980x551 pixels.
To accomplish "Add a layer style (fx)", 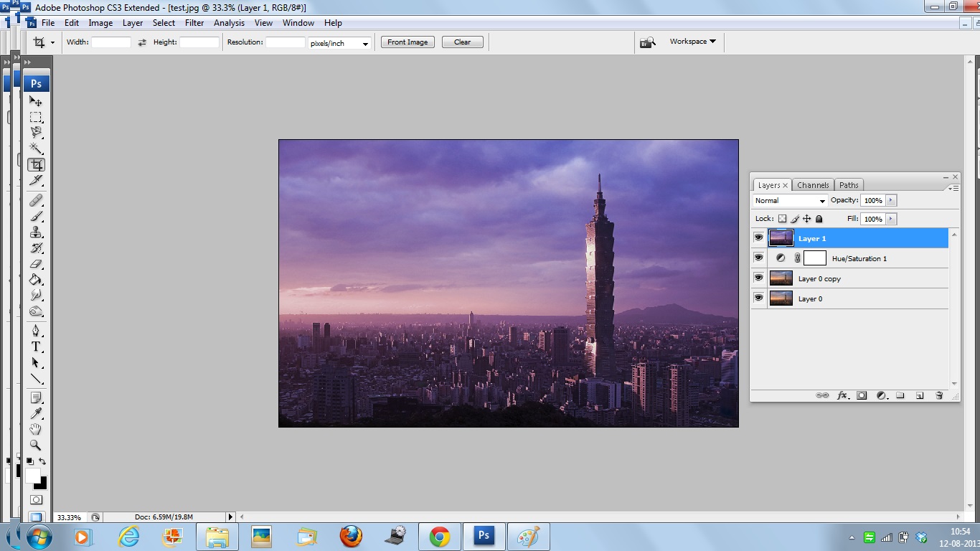I will [843, 395].
